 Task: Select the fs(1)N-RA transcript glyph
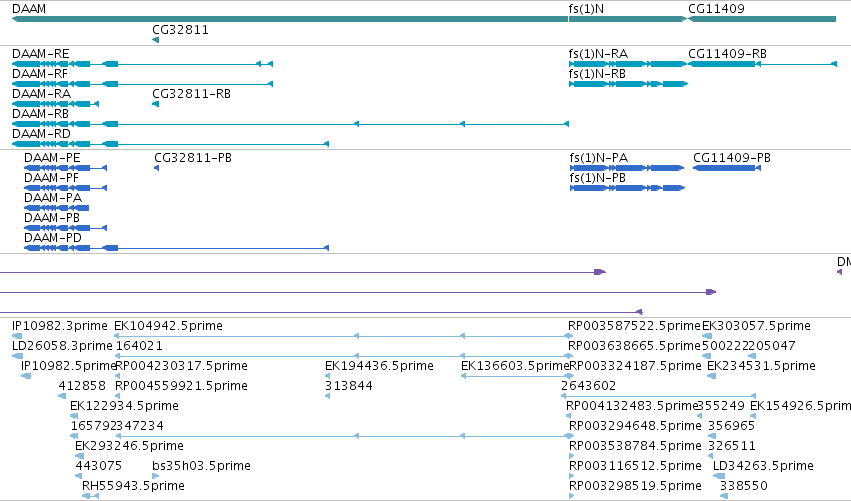(x=628, y=64)
